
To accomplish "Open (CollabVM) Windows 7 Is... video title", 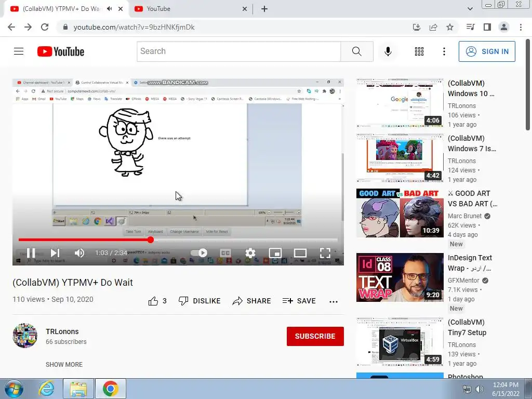I will click(472, 143).
